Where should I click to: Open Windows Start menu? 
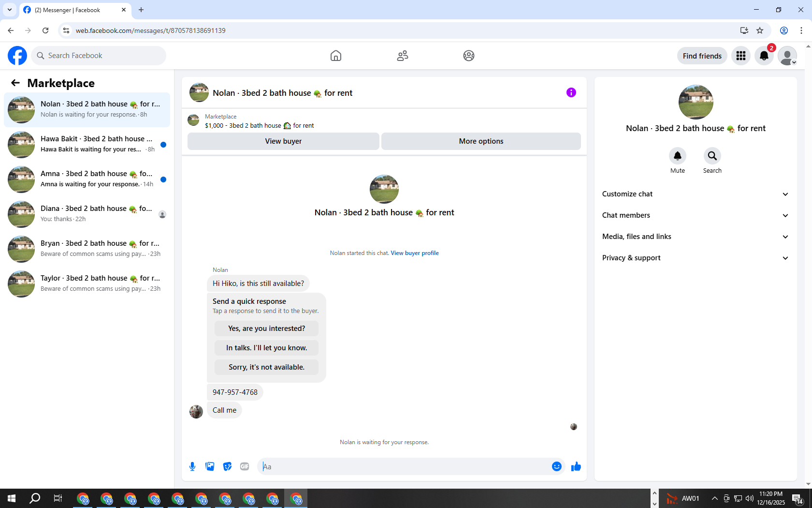[12, 498]
